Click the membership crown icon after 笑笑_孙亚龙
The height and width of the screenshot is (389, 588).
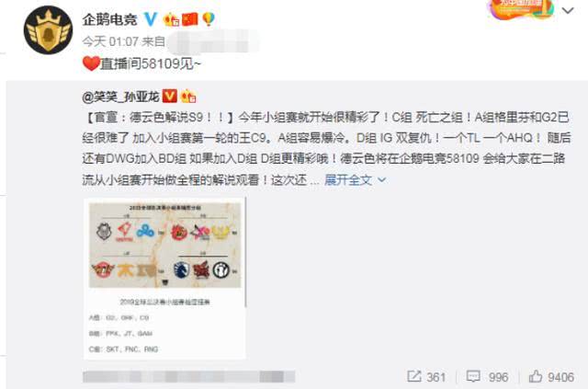coord(188,97)
